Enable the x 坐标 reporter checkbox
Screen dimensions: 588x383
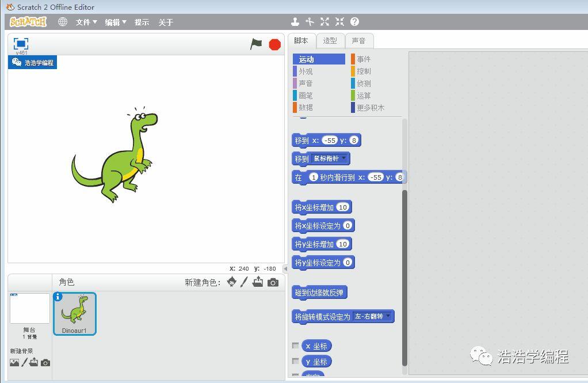(x=296, y=346)
